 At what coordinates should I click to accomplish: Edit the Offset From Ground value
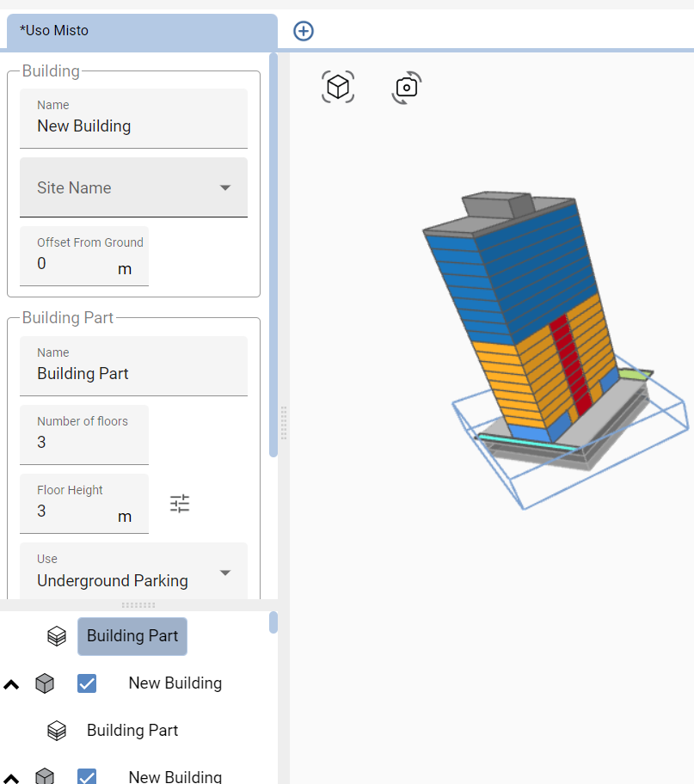coord(84,256)
